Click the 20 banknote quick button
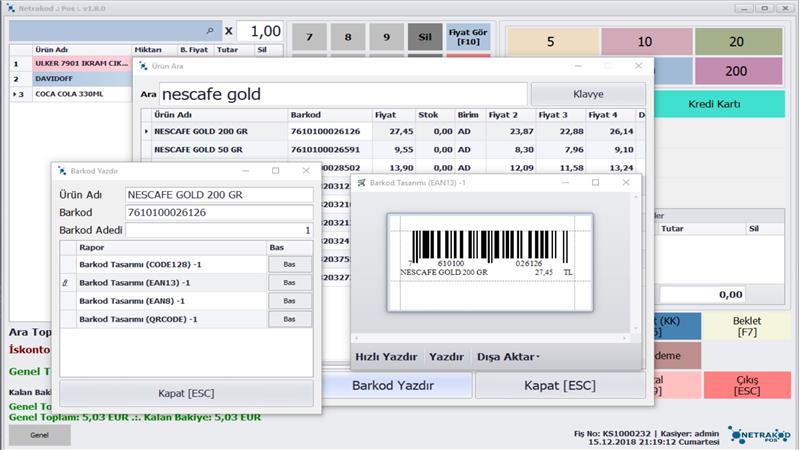Screen dimensions: 800x450 (737, 42)
